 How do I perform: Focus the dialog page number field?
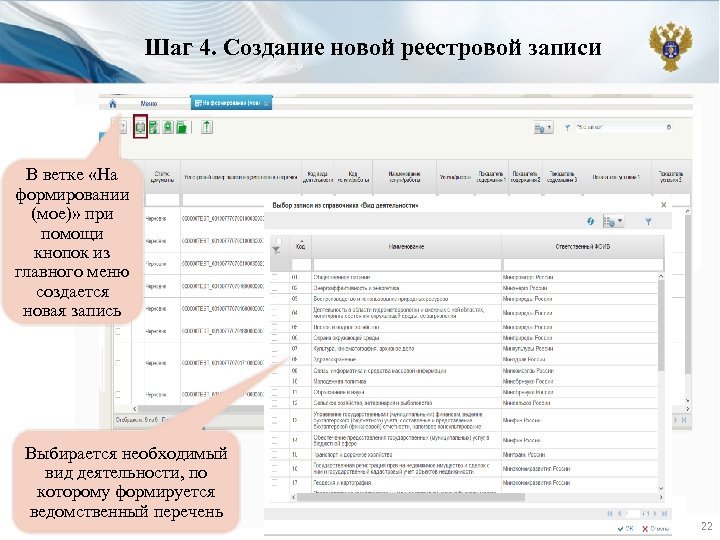click(632, 513)
